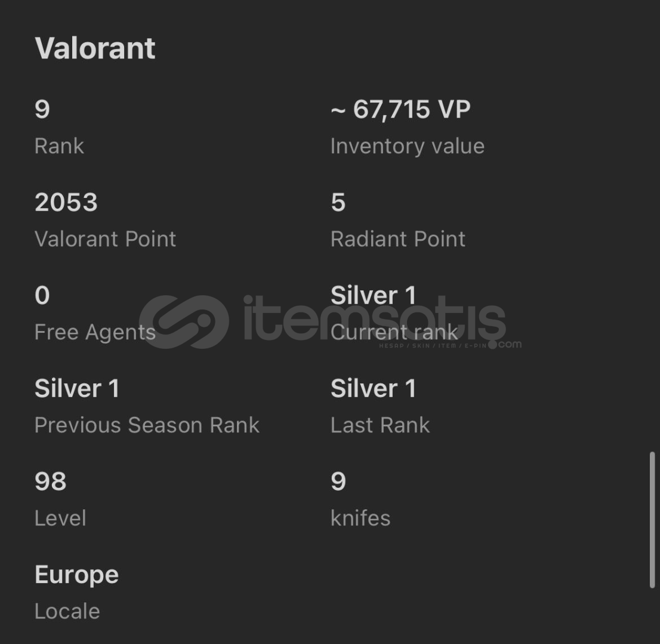Click the Radiant Point label

click(x=397, y=239)
